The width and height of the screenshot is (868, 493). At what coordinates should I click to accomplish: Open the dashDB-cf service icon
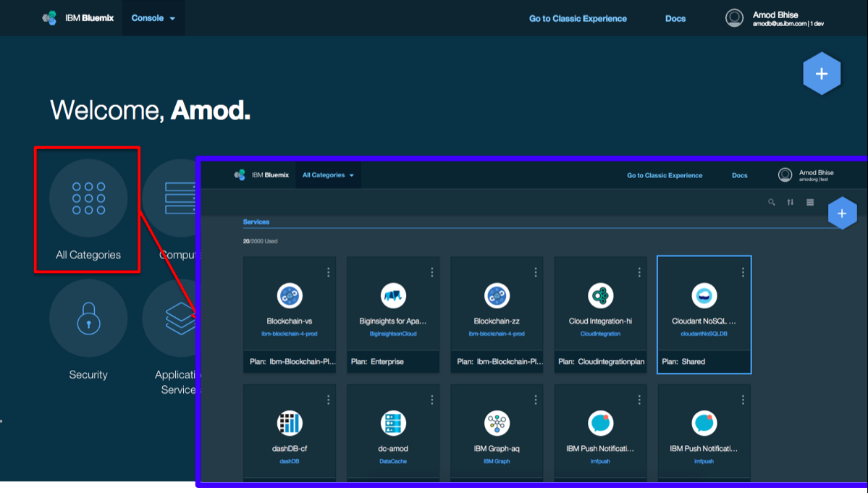click(x=290, y=424)
